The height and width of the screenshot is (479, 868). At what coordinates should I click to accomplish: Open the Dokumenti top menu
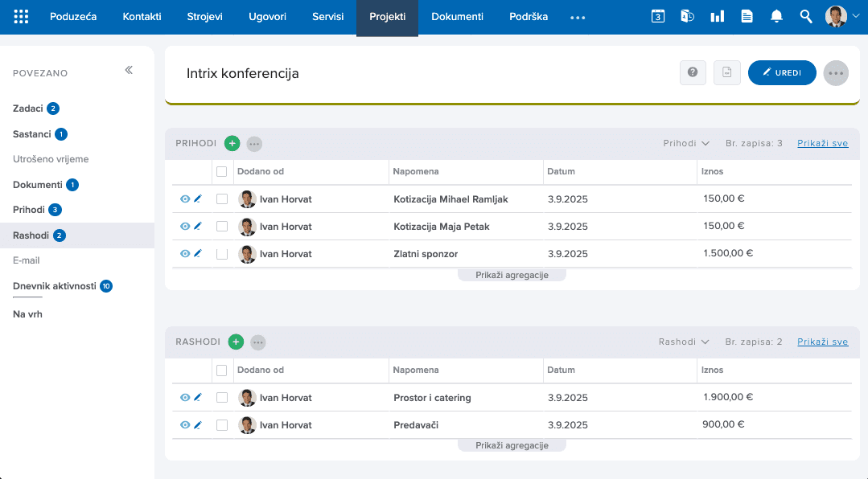(x=457, y=17)
